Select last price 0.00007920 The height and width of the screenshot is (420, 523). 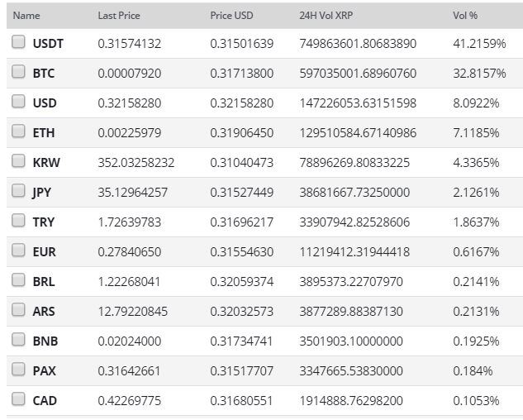130,74
